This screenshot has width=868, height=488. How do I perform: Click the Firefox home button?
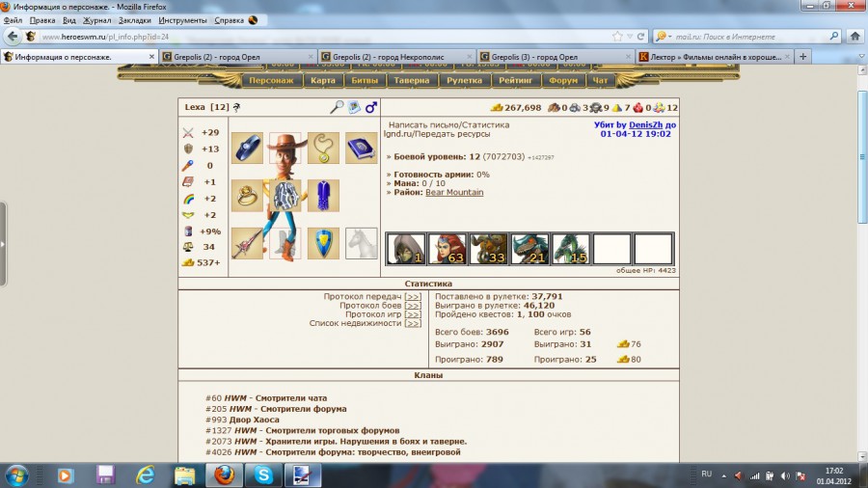point(854,37)
